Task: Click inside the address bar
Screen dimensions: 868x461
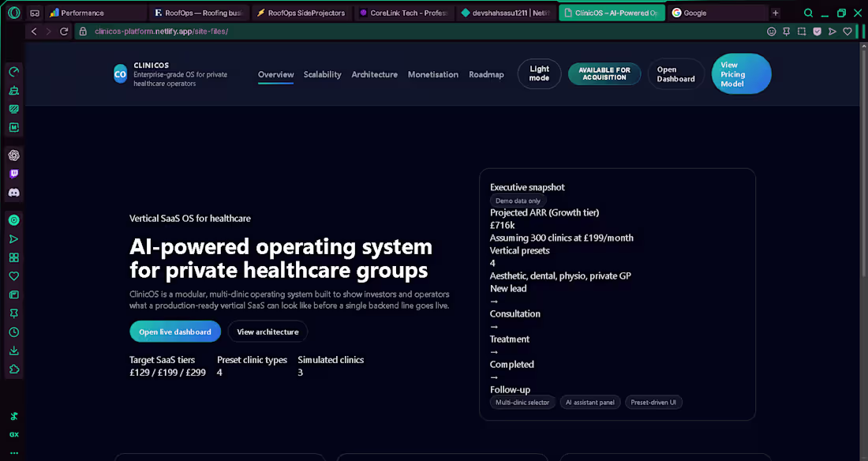Action: [x=237, y=32]
